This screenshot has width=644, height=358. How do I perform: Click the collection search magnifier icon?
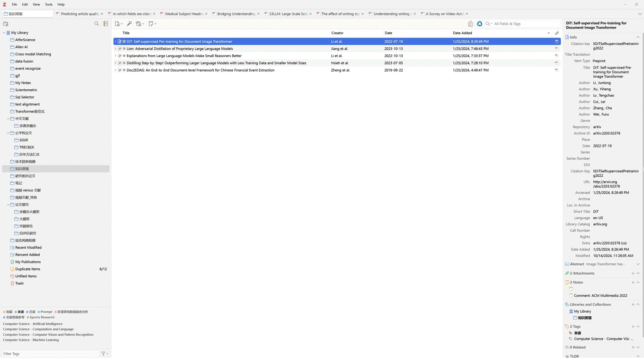tap(97, 24)
